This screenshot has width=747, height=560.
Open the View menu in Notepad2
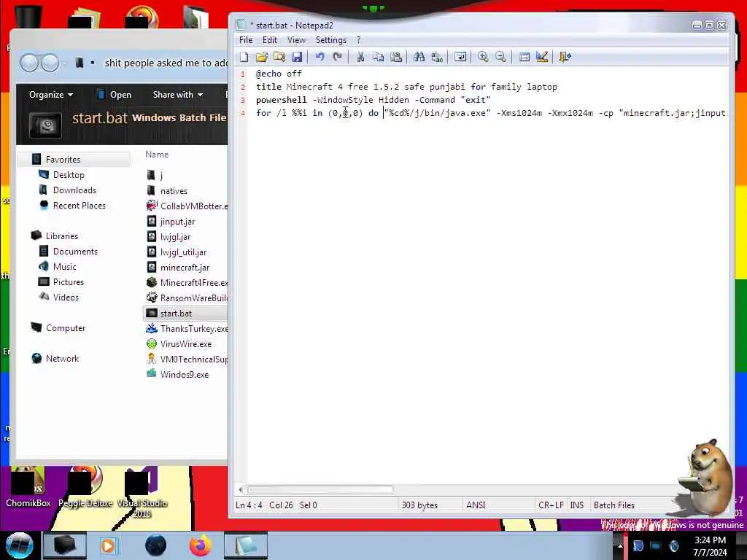(x=296, y=40)
